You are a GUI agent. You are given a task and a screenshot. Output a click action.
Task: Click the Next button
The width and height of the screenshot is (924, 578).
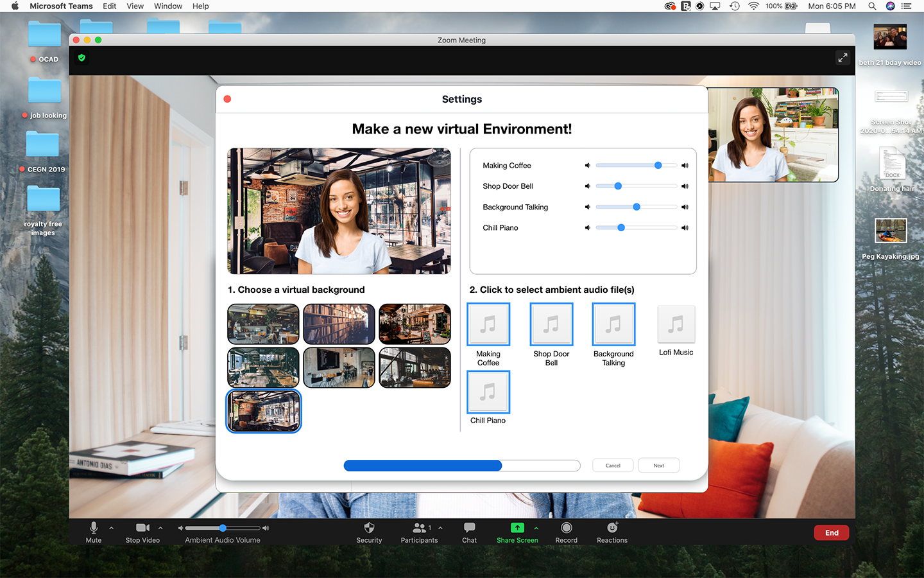tap(658, 466)
